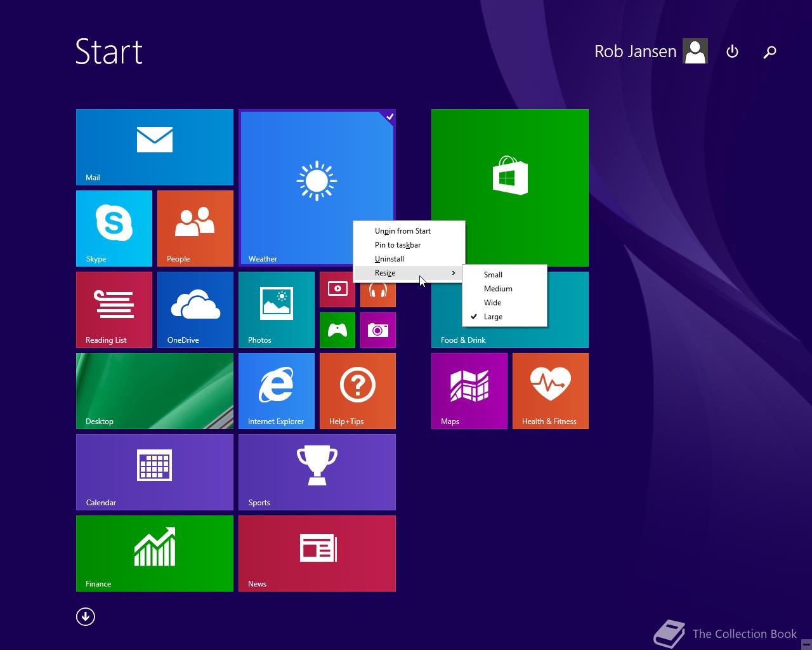Launch the OneDrive tile
Image resolution: width=812 pixels, height=650 pixels.
point(195,310)
